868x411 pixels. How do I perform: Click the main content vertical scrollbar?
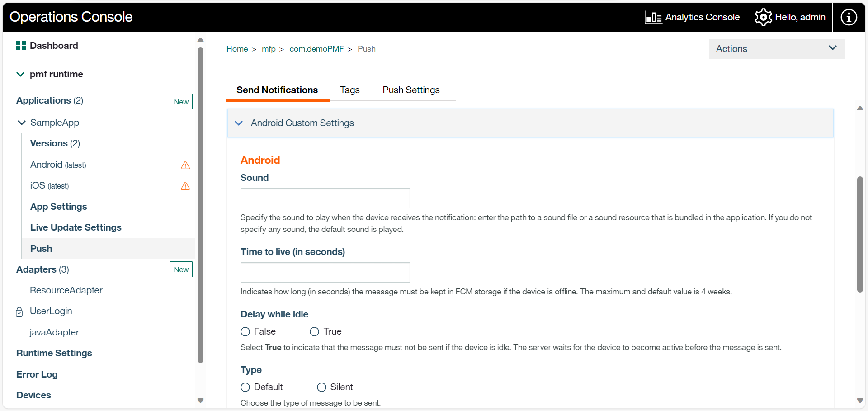[860, 234]
